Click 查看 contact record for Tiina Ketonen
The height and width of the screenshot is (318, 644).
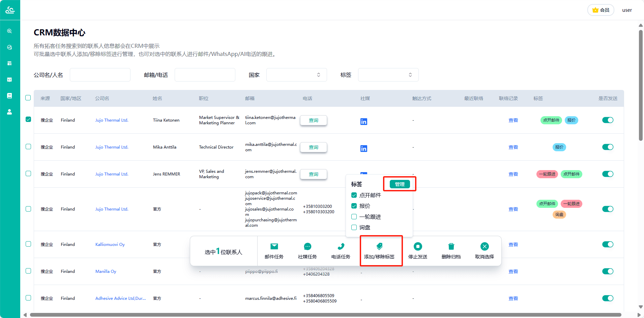point(513,120)
